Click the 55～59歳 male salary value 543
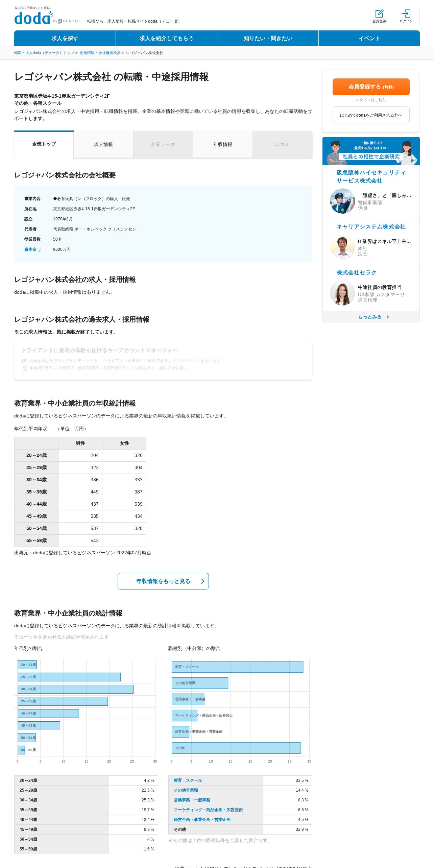 click(x=95, y=540)
